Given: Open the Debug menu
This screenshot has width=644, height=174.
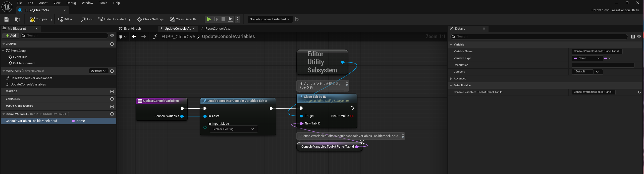Looking at the screenshot, I should pyautogui.click(x=71, y=3).
